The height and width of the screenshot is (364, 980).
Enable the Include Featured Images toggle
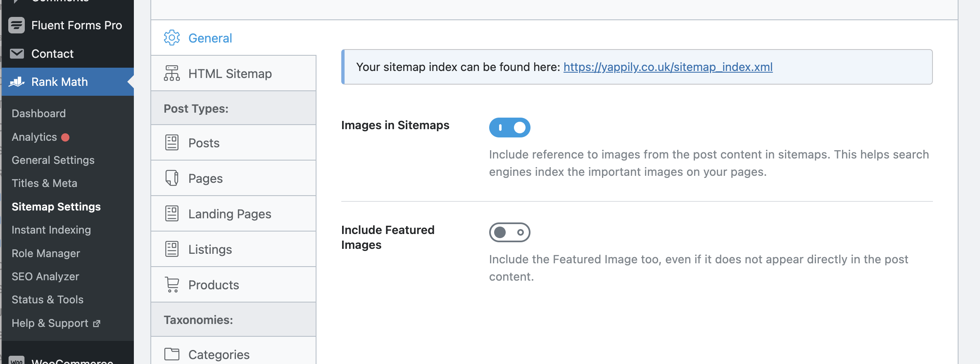pos(509,232)
